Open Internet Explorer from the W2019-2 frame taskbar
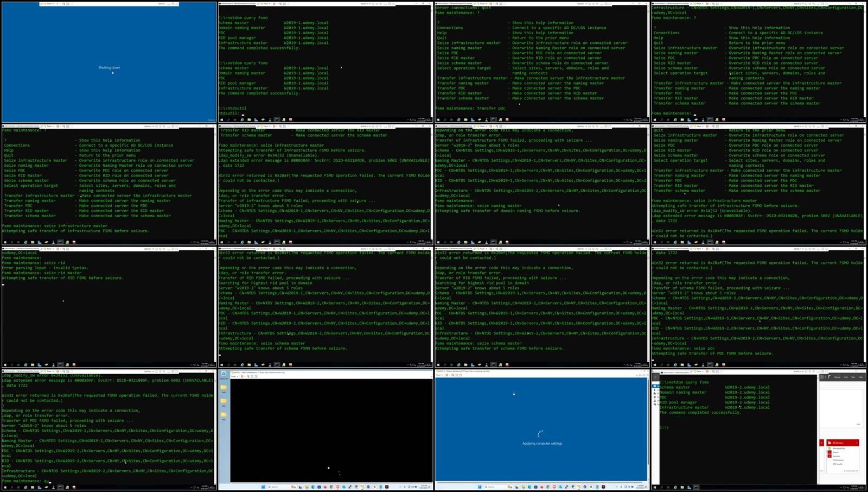The height and width of the screenshot is (492, 868). point(675,487)
